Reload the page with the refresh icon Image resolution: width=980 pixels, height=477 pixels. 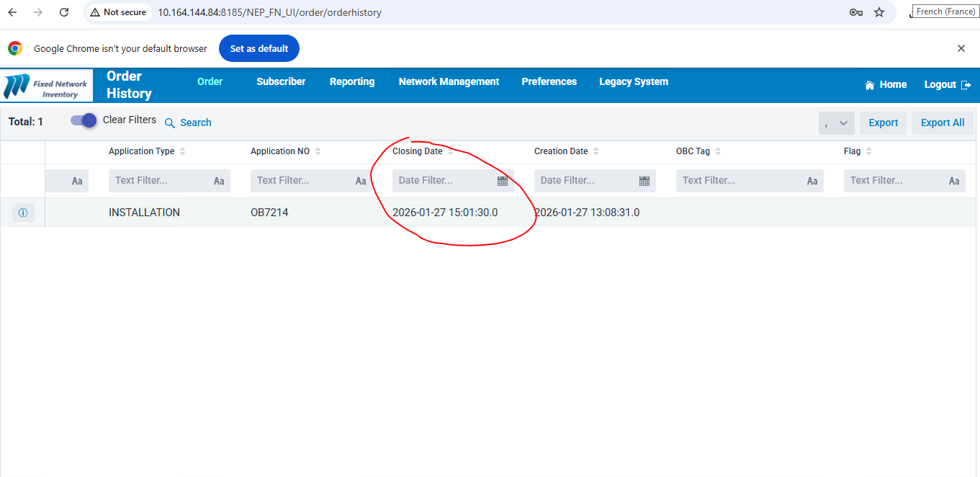[64, 12]
